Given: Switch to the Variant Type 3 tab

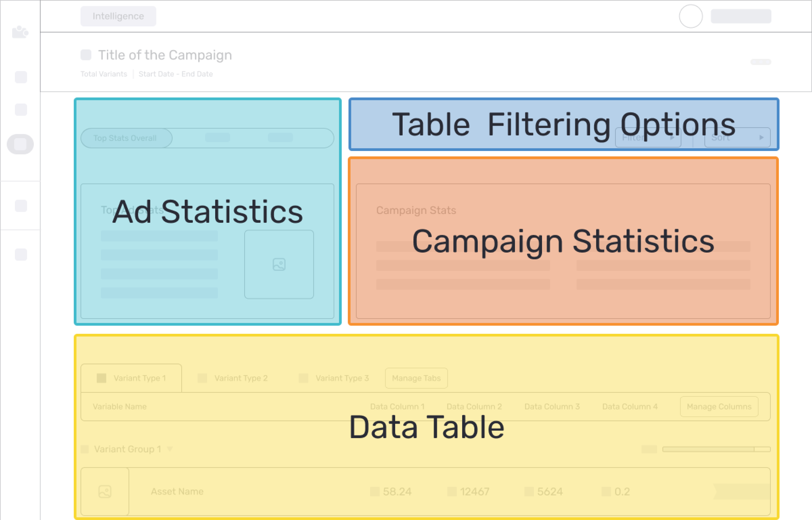Looking at the screenshot, I should pos(342,378).
